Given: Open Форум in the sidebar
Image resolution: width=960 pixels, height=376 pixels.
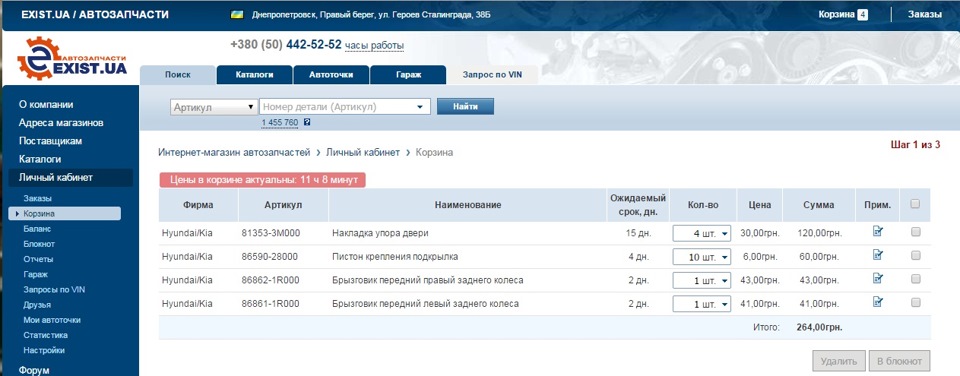Looking at the screenshot, I should (34, 370).
